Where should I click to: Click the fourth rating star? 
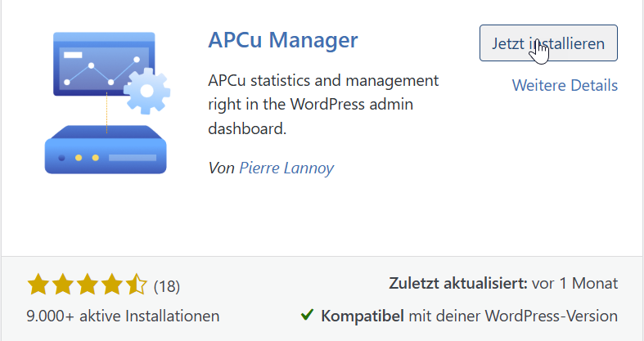point(111,285)
